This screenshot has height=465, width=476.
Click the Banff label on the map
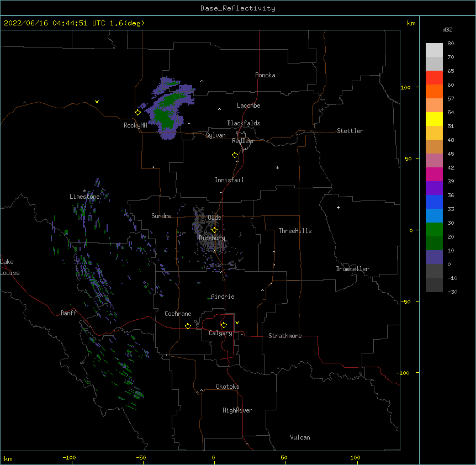coord(68,313)
